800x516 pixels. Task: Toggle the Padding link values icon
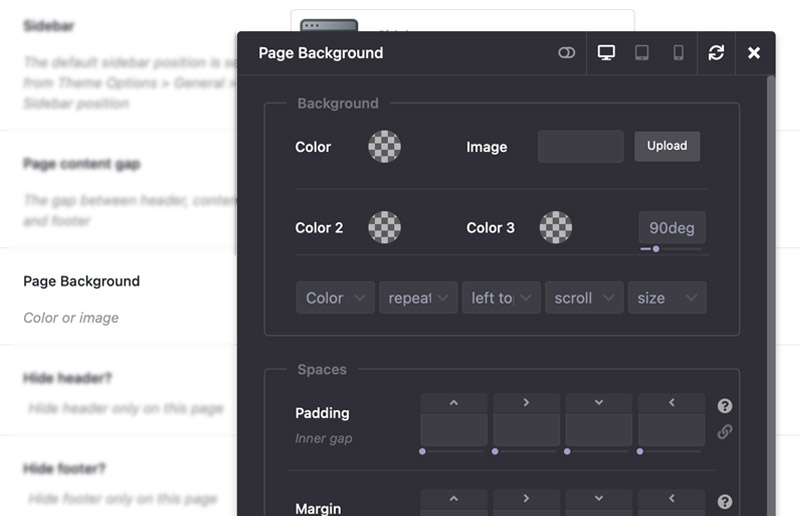point(725,432)
